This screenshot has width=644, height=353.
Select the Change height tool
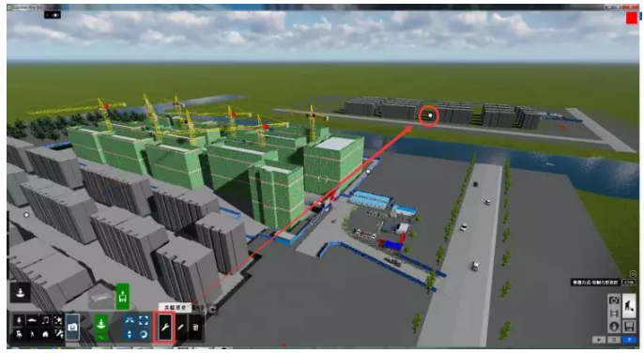pyautogui.click(x=130, y=333)
